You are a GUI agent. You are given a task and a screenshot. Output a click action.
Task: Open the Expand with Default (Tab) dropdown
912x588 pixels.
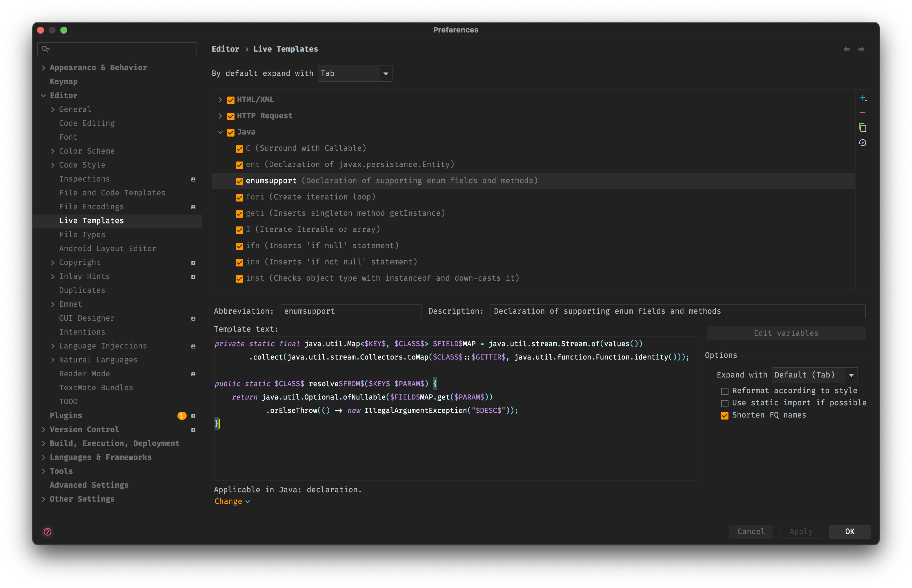tap(814, 375)
